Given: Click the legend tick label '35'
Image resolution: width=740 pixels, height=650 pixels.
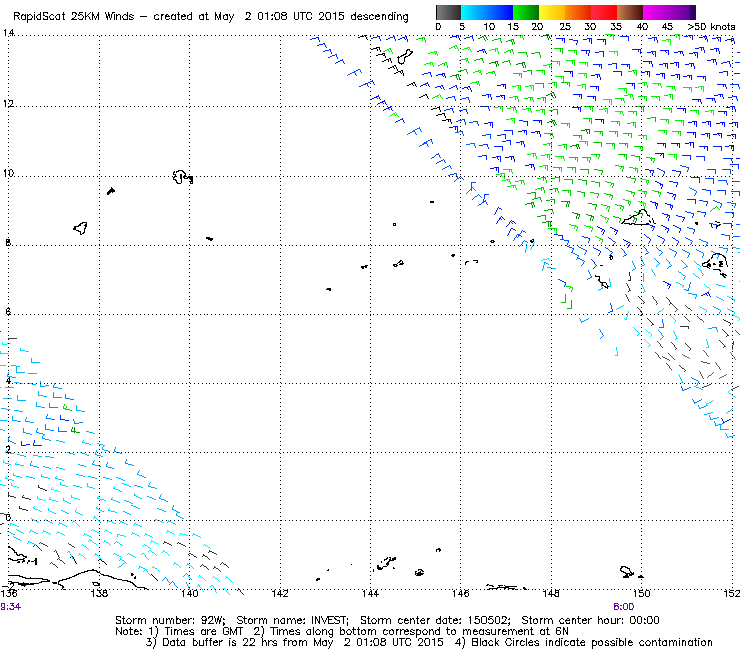Looking at the screenshot, I should tap(616, 27).
